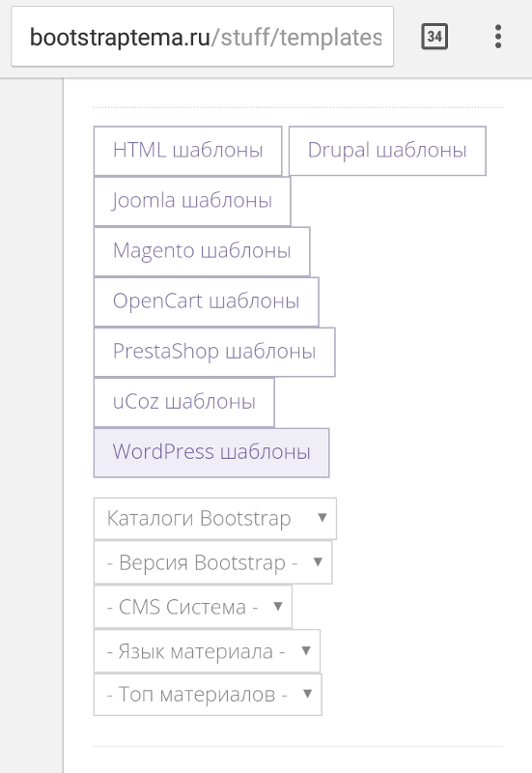
Task: Click the arrow of Топ материалов select
Action: [x=307, y=694]
